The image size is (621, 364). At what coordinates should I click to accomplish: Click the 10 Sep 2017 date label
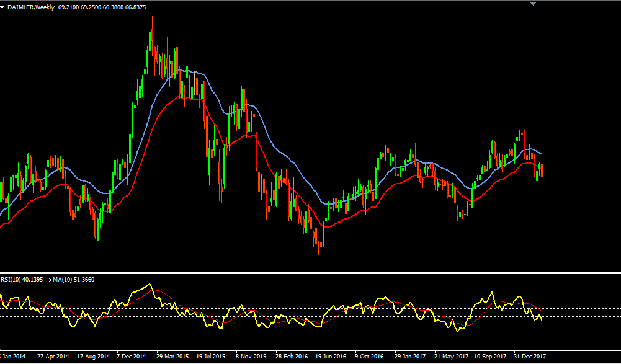point(490,357)
